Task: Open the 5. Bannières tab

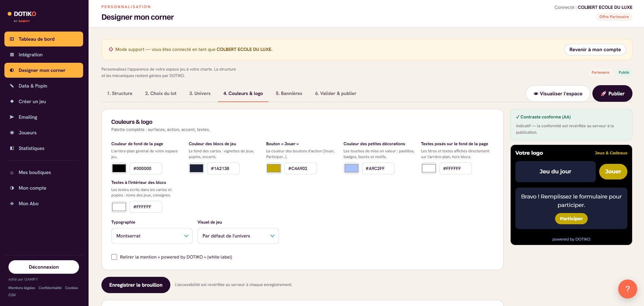Action: pos(289,94)
